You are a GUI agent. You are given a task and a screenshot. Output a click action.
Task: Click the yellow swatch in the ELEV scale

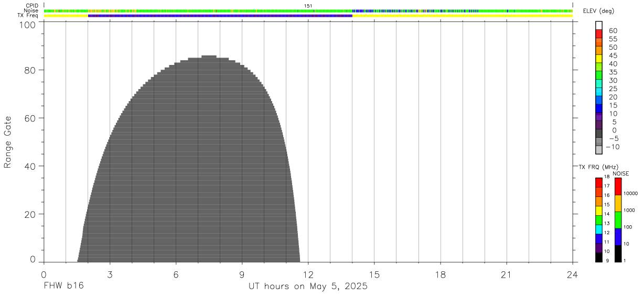point(599,58)
